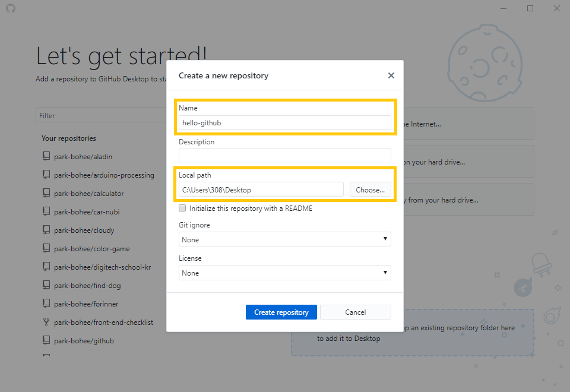570x392 pixels.
Task: Click the repo icon beside park-bohee/color-game
Action: click(46, 248)
